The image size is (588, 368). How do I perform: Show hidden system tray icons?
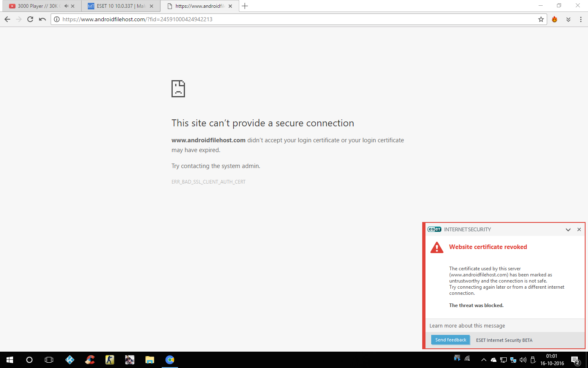(484, 360)
